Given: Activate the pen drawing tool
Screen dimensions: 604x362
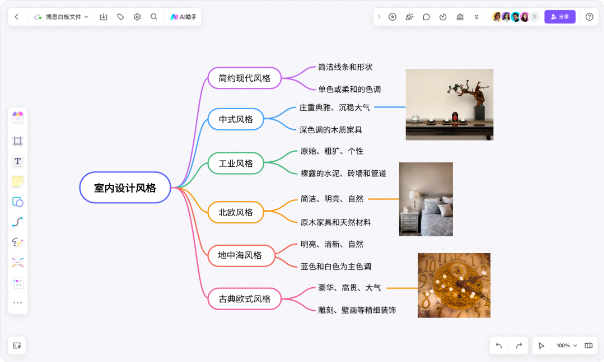Looking at the screenshot, I should point(17,242).
